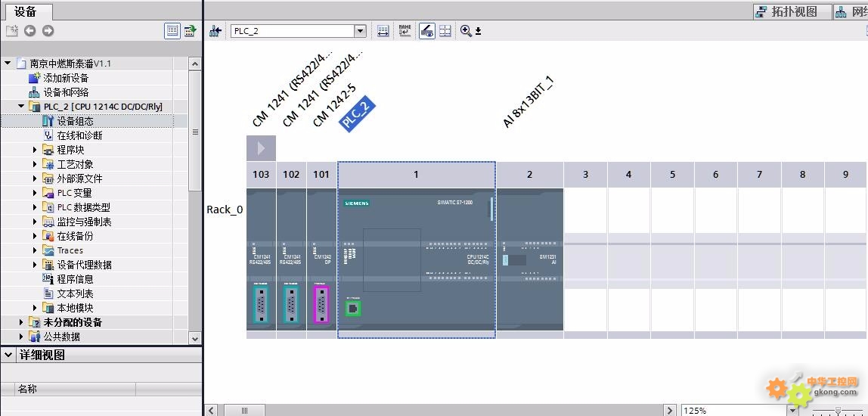This screenshot has width=868, height=416.
Task: Click empty slot 3 header
Action: point(586,175)
